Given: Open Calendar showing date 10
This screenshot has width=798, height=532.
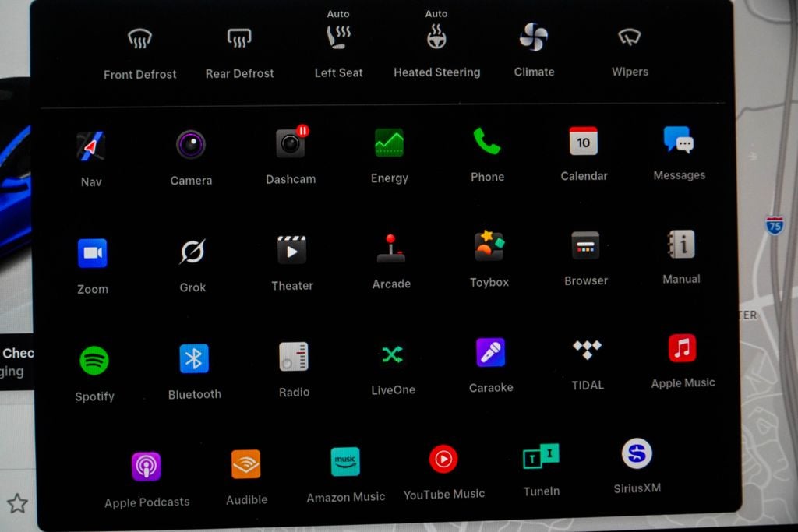Looking at the screenshot, I should 584,142.
